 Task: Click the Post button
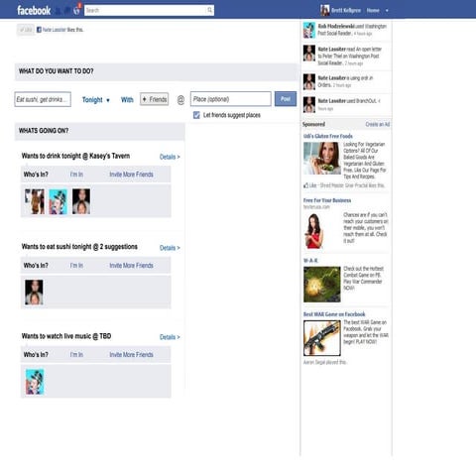[x=286, y=99]
